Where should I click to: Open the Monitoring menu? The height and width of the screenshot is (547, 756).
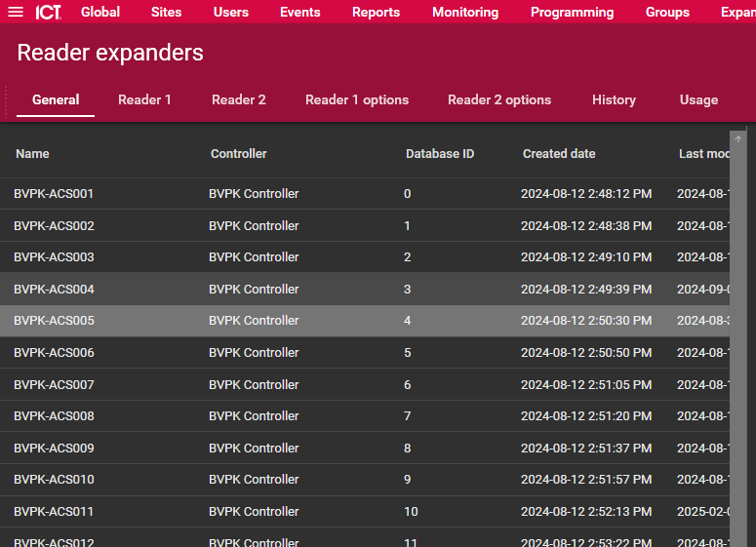(465, 12)
